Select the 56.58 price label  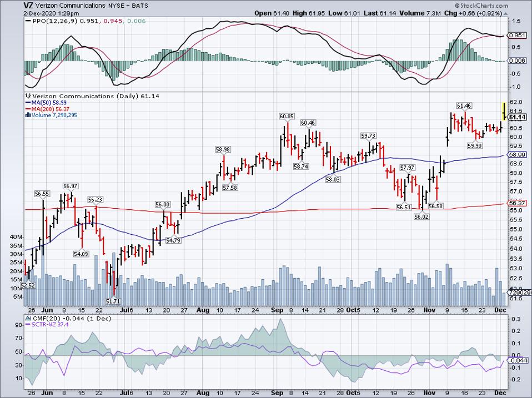point(435,206)
